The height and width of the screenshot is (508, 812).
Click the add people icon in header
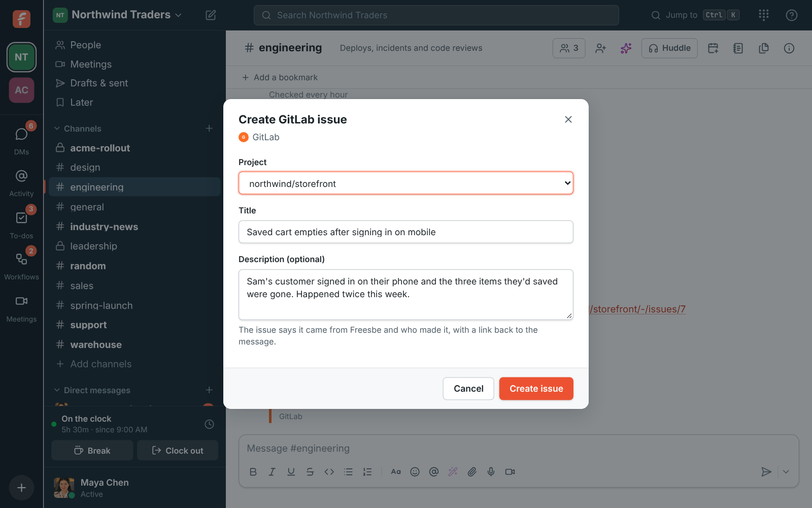pyautogui.click(x=600, y=48)
